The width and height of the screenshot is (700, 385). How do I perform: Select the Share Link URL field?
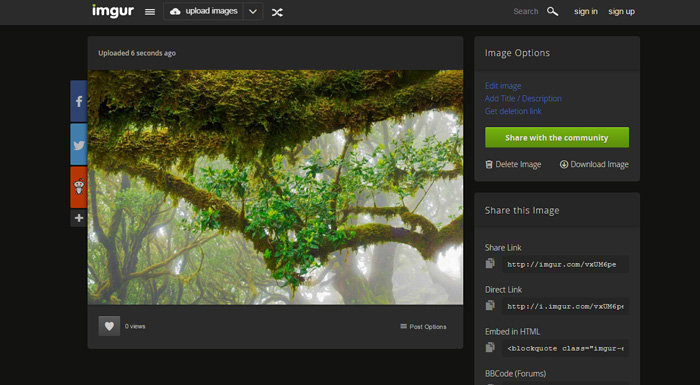click(x=565, y=264)
